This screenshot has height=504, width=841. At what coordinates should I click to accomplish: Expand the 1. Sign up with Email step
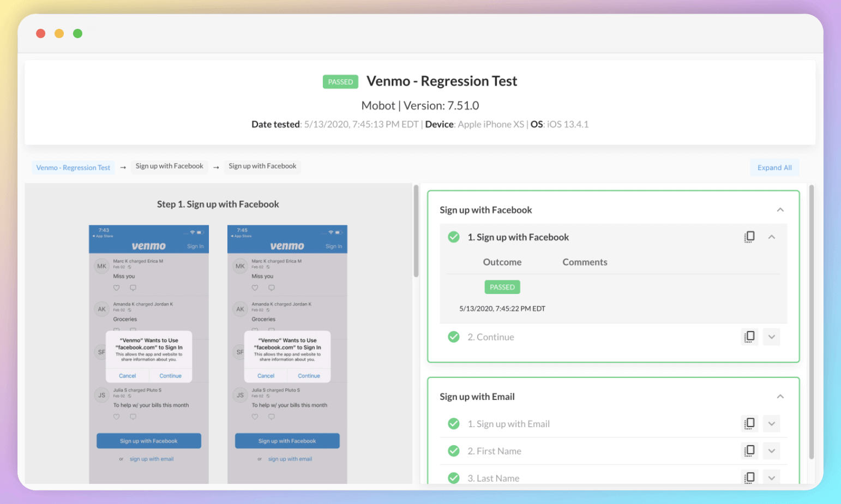(x=771, y=423)
